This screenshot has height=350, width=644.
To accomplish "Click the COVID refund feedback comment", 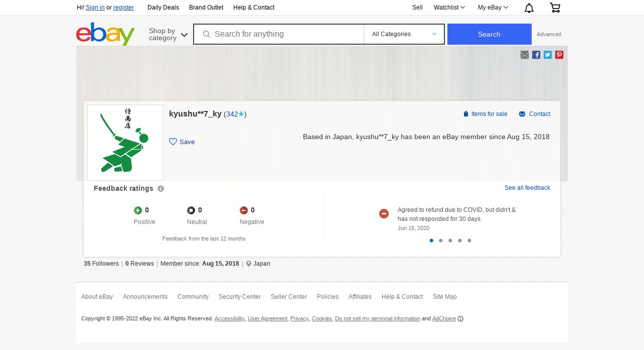I will pos(456,214).
